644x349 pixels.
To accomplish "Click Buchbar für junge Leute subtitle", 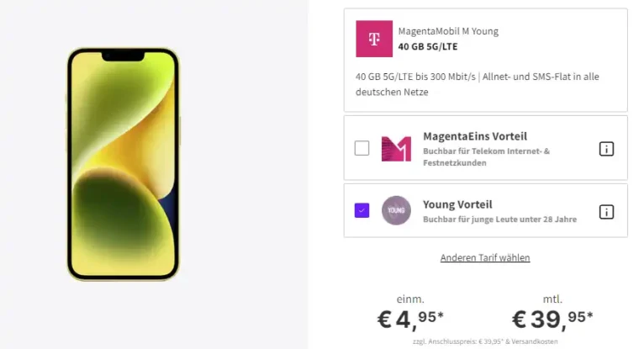I will [x=500, y=219].
